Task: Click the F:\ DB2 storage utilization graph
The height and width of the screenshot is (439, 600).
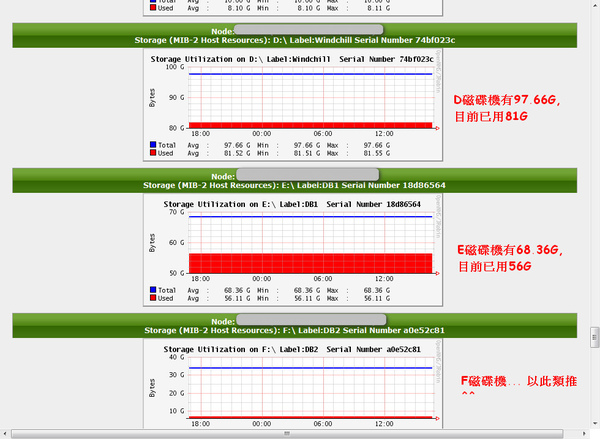Action: pos(293,384)
